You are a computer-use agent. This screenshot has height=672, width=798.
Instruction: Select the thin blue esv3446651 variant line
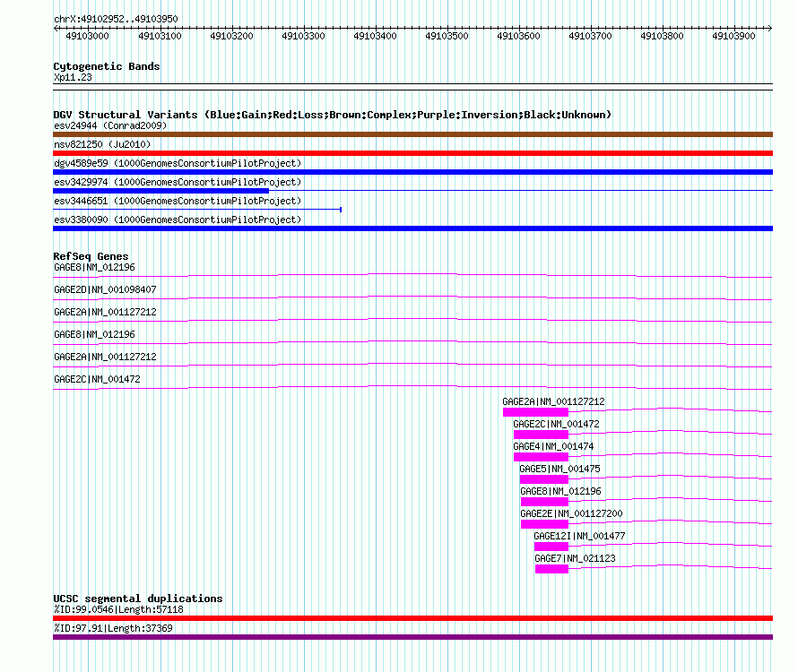click(x=197, y=209)
